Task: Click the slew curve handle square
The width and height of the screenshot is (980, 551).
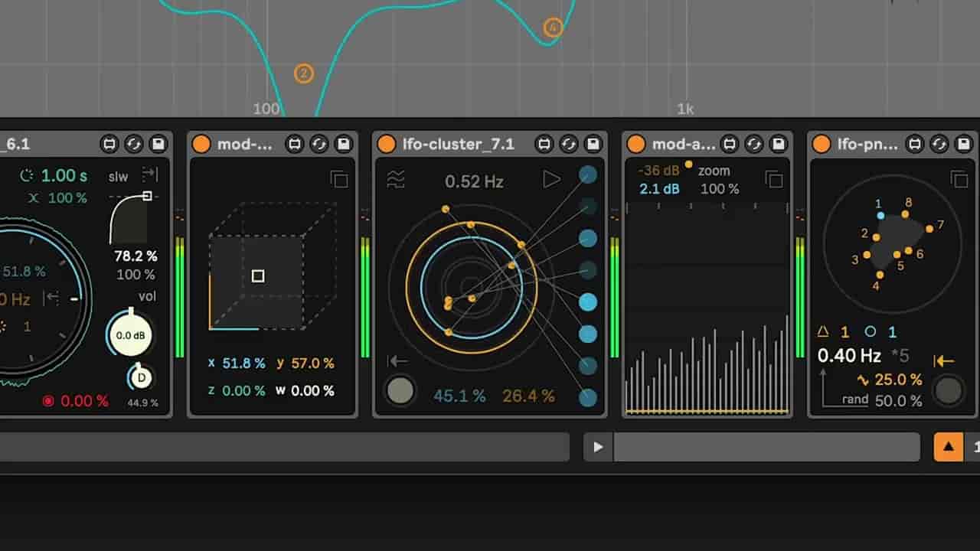Action: pos(147,196)
